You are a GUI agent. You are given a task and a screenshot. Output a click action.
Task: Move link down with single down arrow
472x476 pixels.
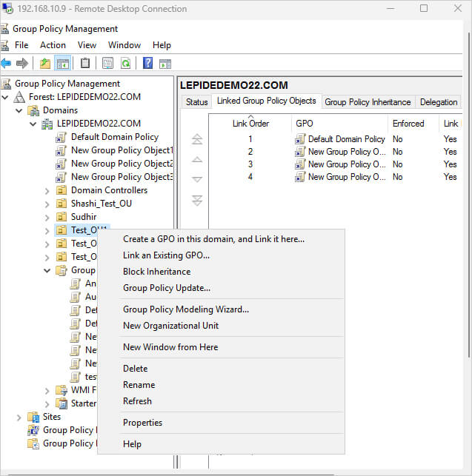197,179
